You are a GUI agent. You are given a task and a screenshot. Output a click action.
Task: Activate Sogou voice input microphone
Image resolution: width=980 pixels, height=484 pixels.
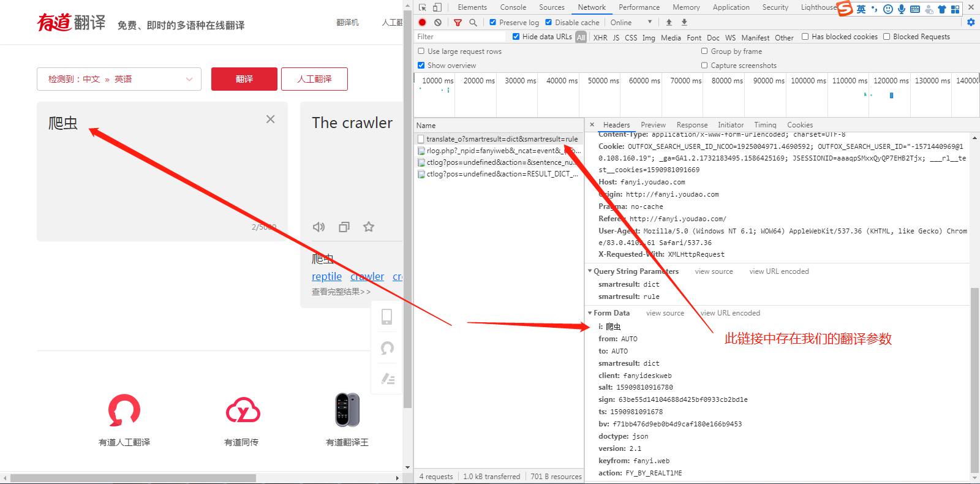(x=902, y=9)
